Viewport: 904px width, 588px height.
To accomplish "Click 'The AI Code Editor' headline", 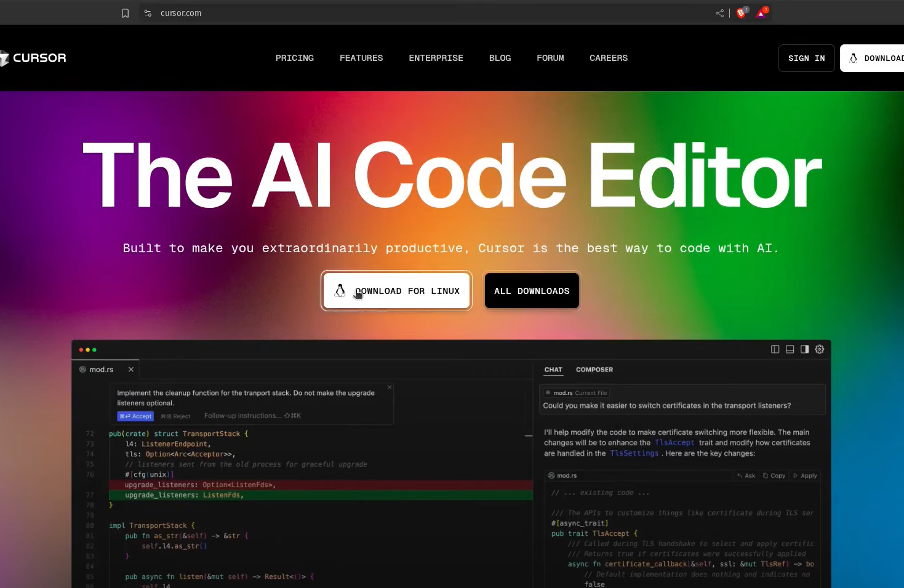I will coord(452,175).
